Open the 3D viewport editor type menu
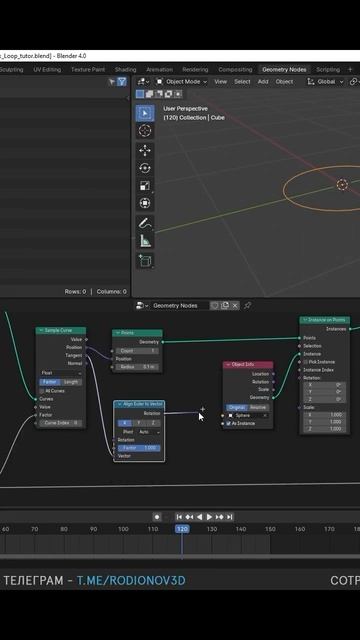 (x=143, y=82)
